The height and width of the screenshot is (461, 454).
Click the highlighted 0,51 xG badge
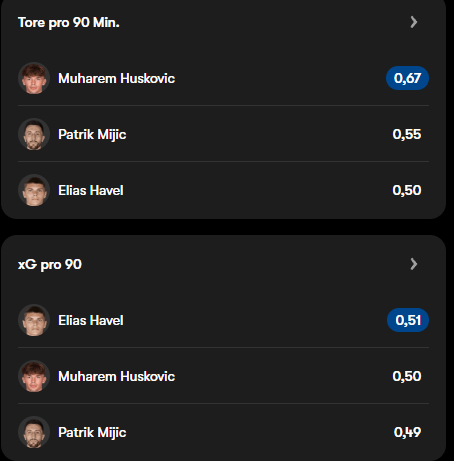click(408, 320)
